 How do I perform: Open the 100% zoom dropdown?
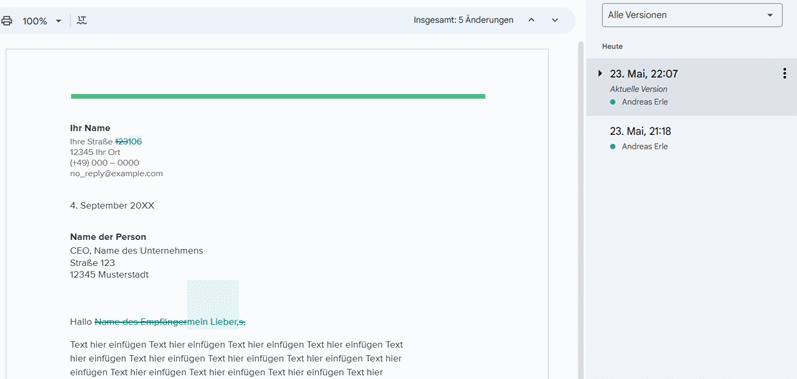(x=42, y=21)
